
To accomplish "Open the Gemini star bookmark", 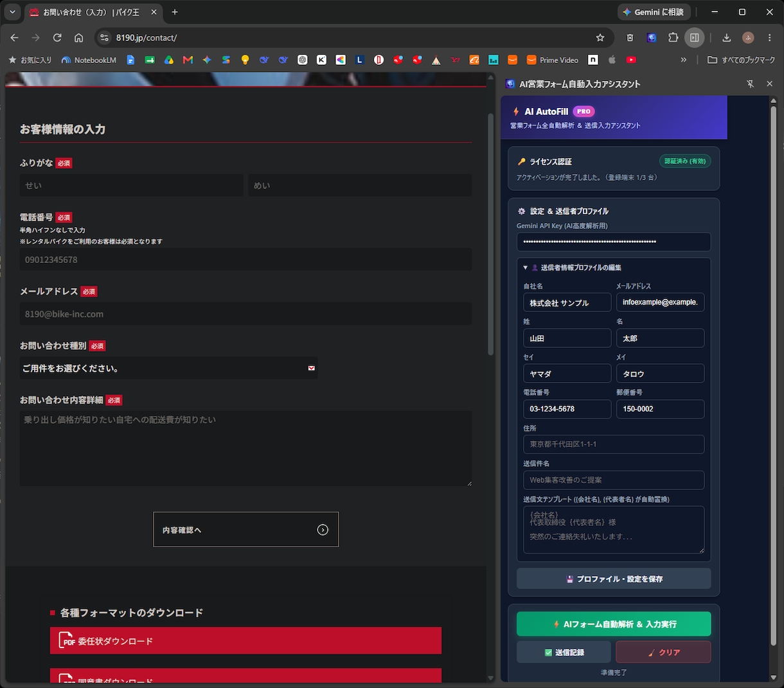I will [207, 60].
